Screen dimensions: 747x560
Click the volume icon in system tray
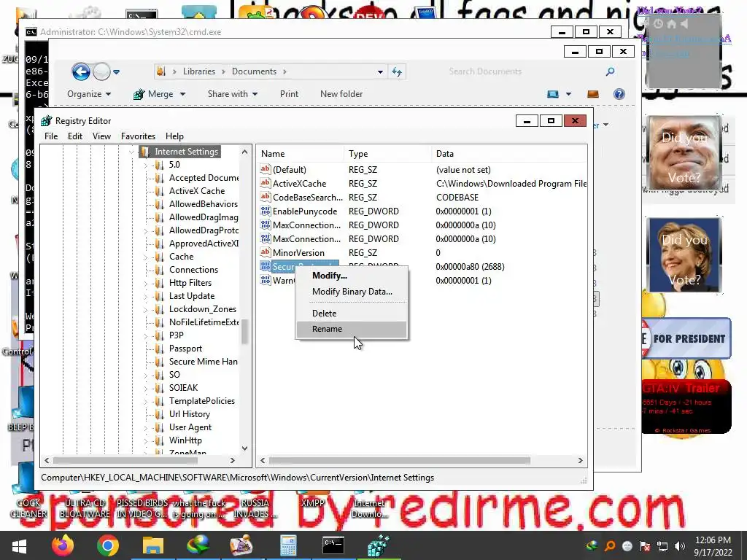point(680,545)
